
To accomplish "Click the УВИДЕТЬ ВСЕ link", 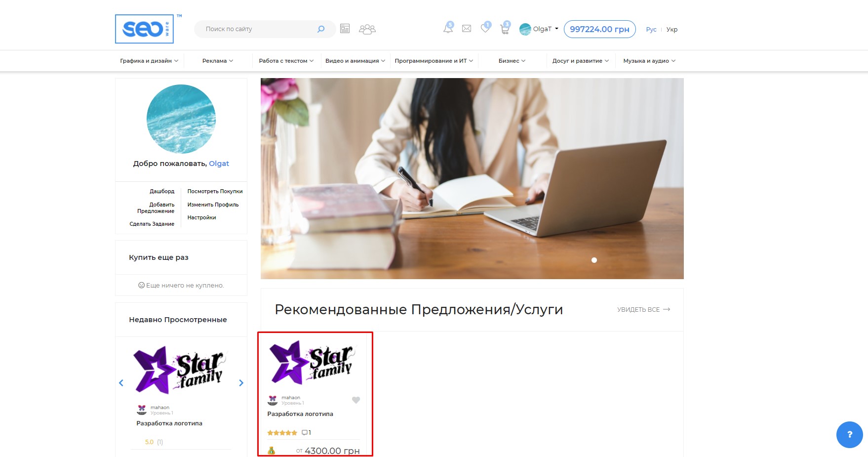I will (x=643, y=310).
